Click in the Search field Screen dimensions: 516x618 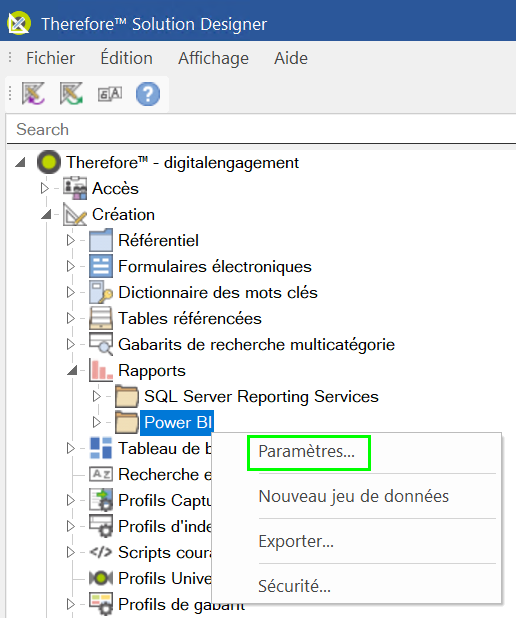(261, 129)
